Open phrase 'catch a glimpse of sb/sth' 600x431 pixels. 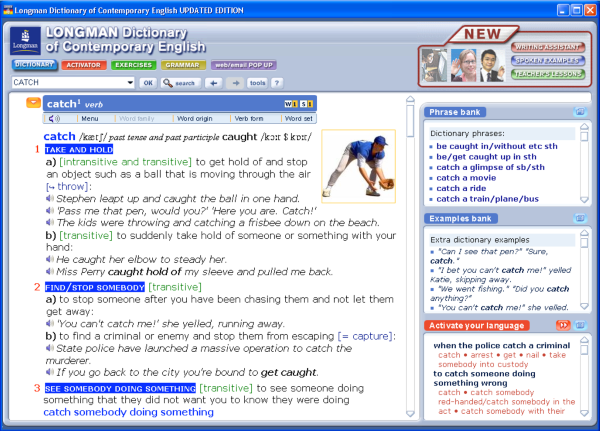click(490, 167)
